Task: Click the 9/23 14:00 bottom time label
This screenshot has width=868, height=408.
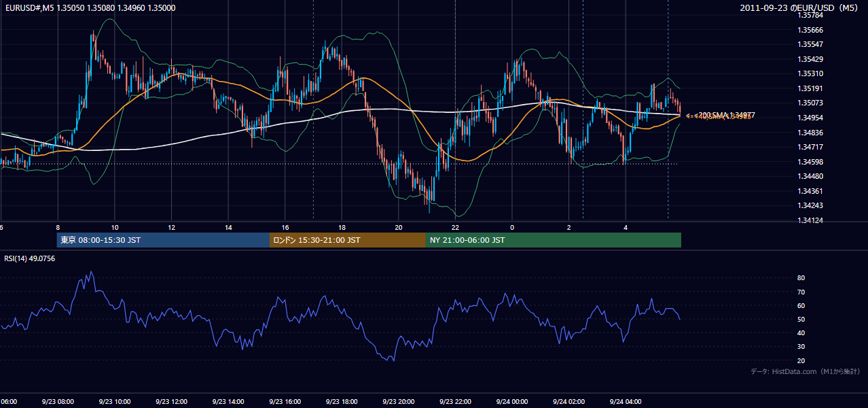Action: (228, 402)
